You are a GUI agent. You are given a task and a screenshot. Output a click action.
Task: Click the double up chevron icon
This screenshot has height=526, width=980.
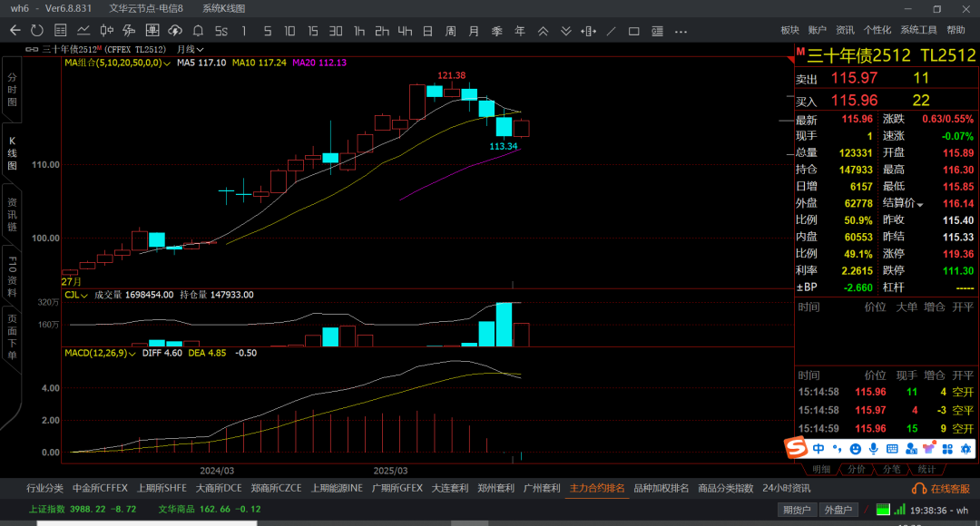[544, 31]
